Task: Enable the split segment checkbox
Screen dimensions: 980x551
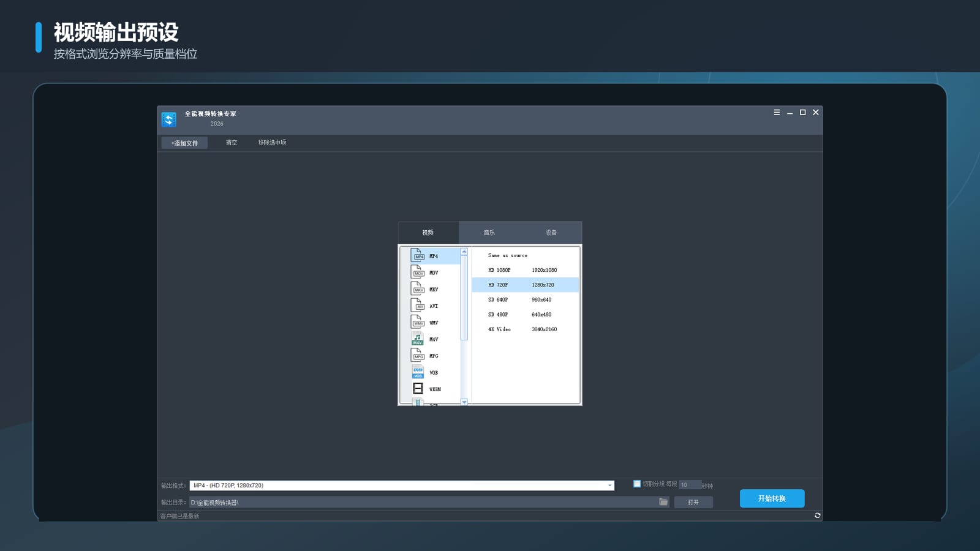Action: pyautogui.click(x=637, y=484)
